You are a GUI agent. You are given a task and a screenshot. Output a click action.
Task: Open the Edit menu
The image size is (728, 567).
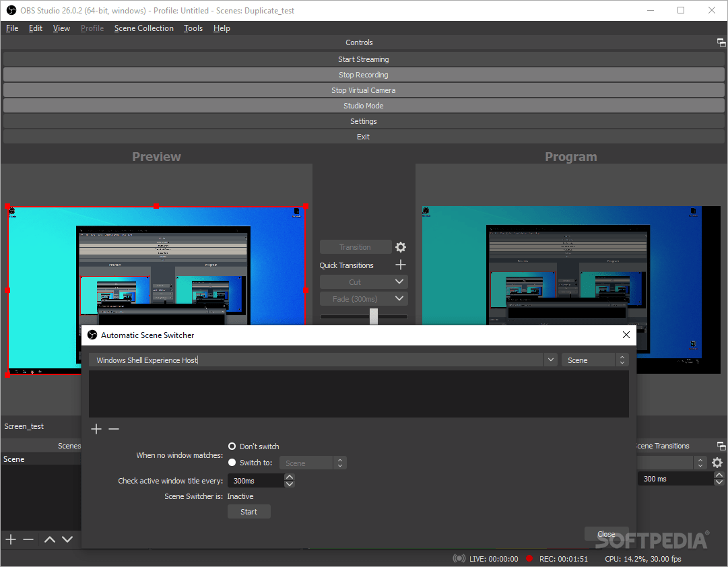35,28
